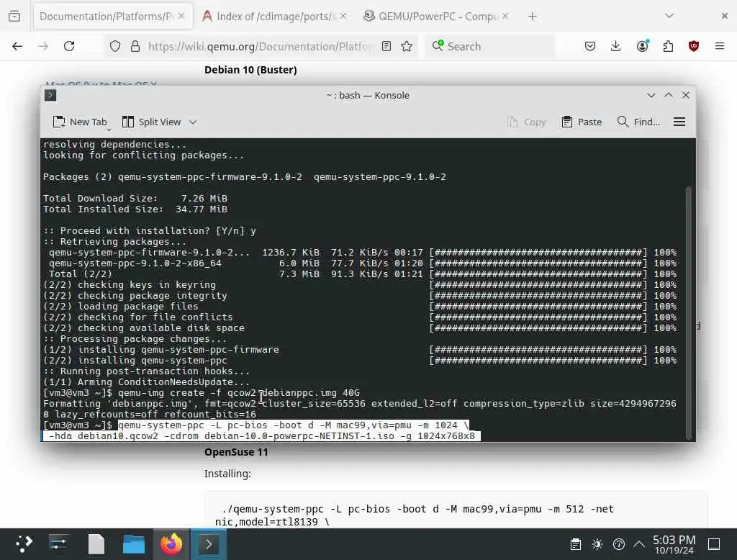
Task: Click the OpenSuse qemu-system-ppc code block
Action: (456, 510)
